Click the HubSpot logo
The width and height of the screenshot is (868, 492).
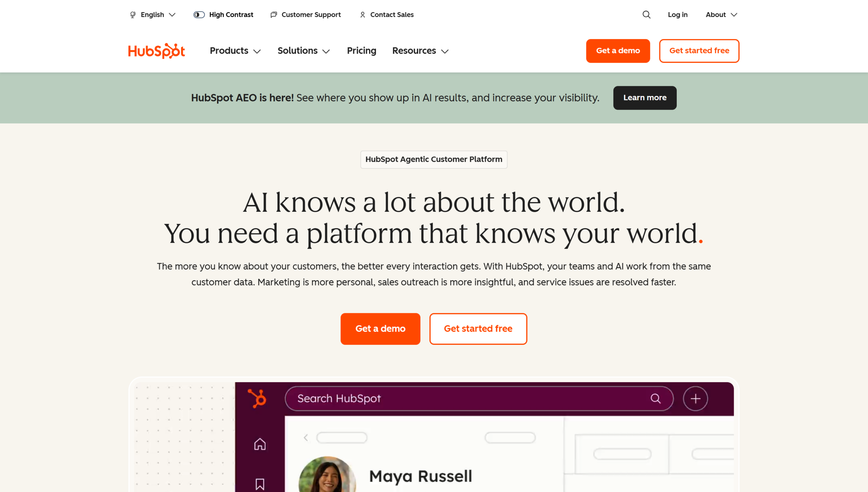[156, 51]
